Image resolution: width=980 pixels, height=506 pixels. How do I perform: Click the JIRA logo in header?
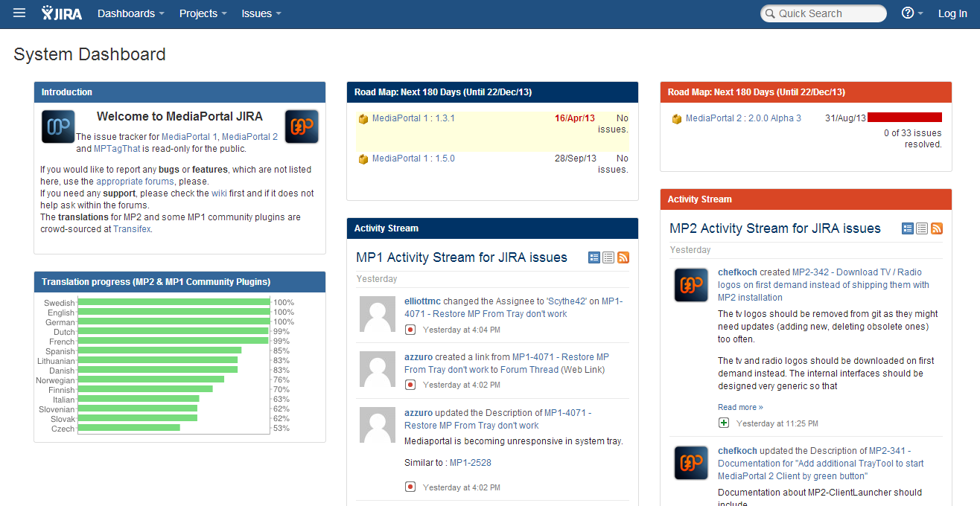point(62,13)
